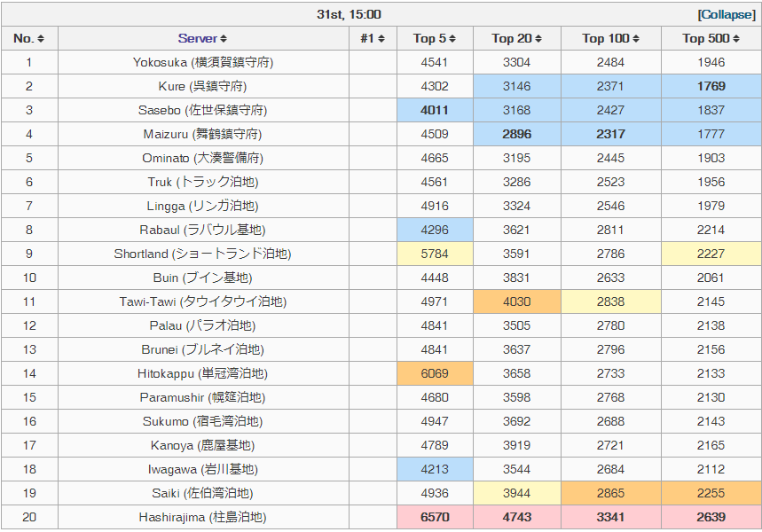Click the Iwagawa server name

pos(202,469)
